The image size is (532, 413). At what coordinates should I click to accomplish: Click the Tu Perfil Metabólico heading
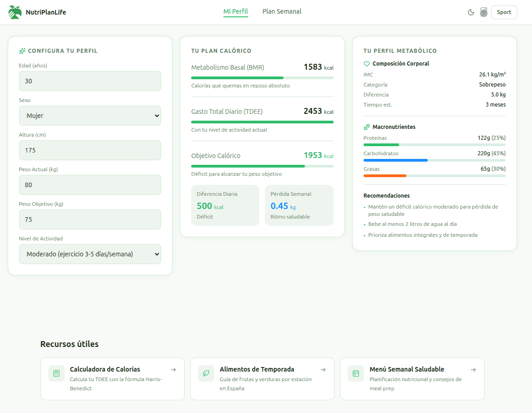point(400,51)
